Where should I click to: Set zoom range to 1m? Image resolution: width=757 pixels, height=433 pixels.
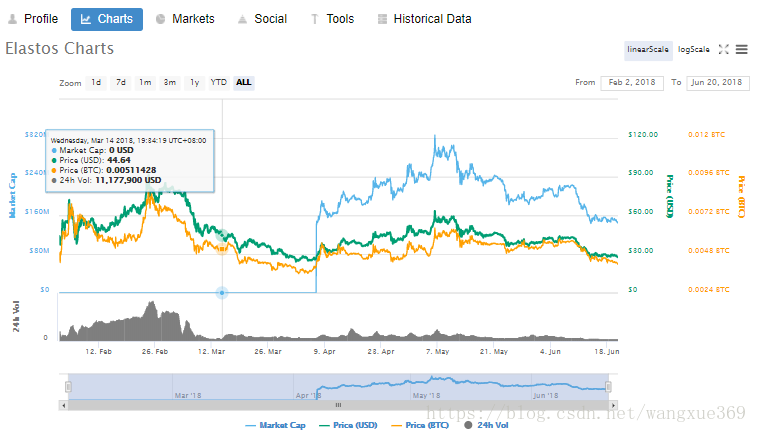(x=145, y=83)
